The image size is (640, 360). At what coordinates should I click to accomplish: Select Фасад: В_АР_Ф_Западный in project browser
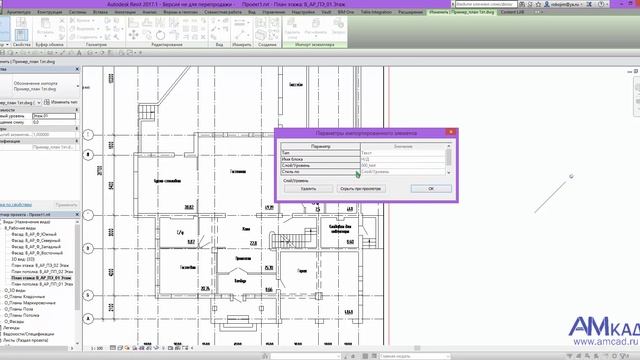pos(36,247)
